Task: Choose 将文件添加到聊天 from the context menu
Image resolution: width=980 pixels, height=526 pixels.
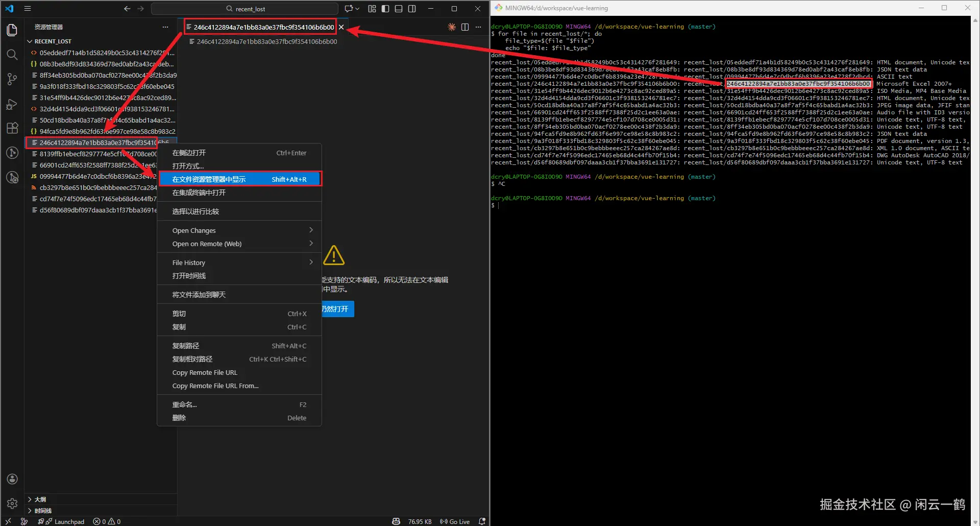Action: click(x=239, y=295)
